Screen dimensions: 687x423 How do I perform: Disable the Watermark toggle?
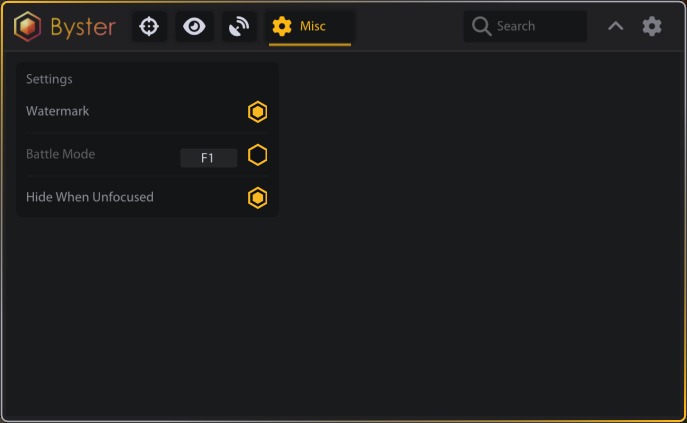(257, 112)
